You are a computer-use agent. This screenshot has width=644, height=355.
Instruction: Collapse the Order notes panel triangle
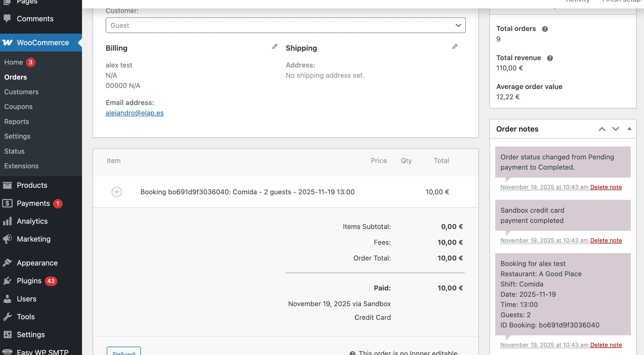pos(629,129)
